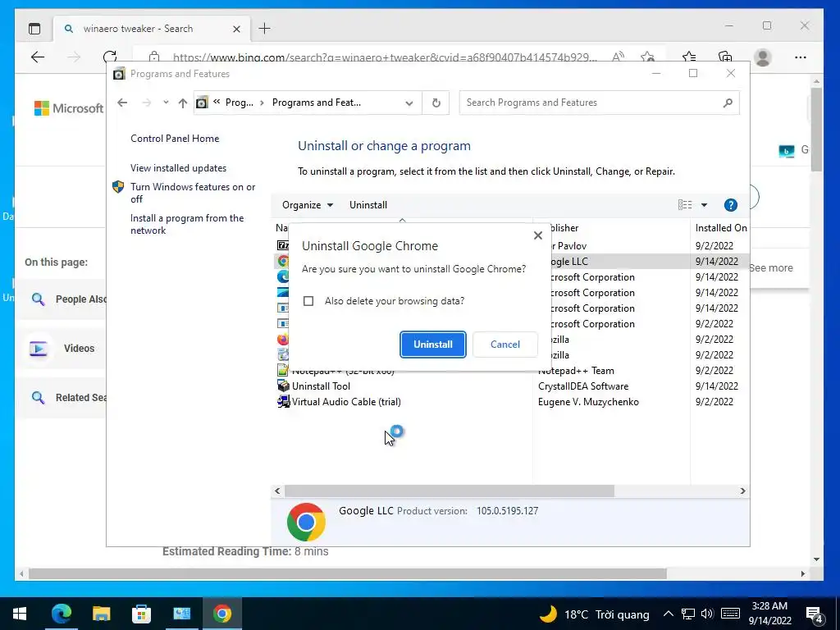Expand the address bar history dropdown

(409, 103)
